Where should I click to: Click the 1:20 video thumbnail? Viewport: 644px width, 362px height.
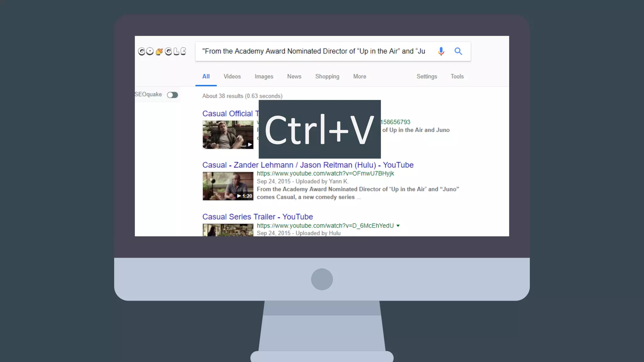(228, 186)
